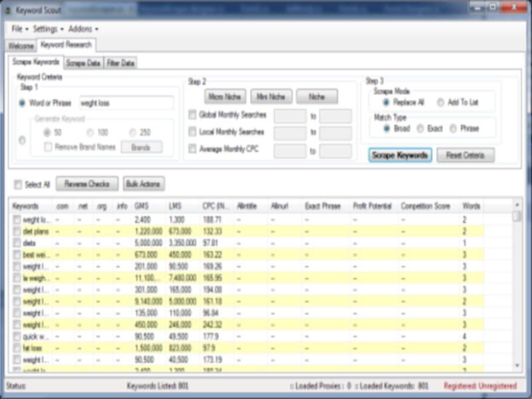
Task: Sort by LMS column header
Action: [x=182, y=206]
